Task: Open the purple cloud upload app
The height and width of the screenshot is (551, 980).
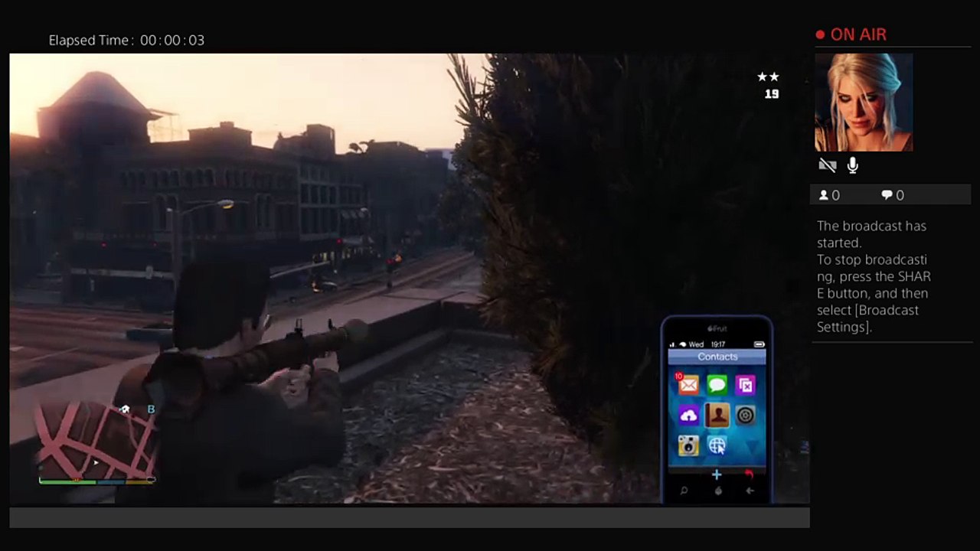Action: tap(688, 415)
